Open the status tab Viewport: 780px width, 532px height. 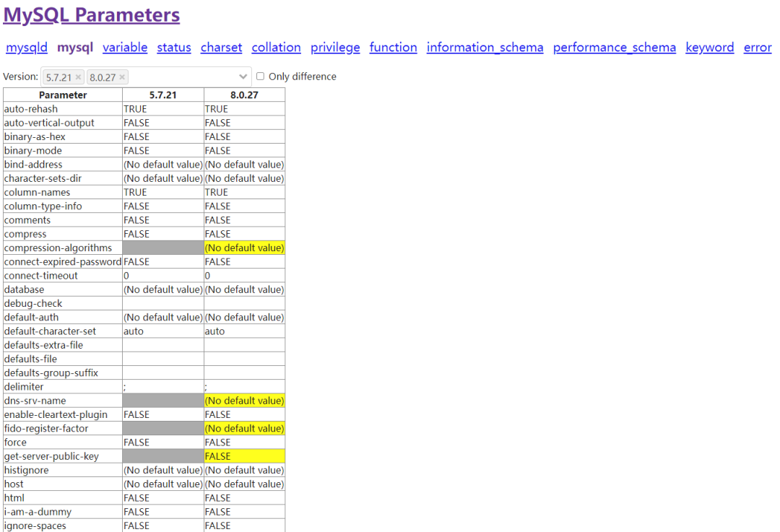pos(174,47)
